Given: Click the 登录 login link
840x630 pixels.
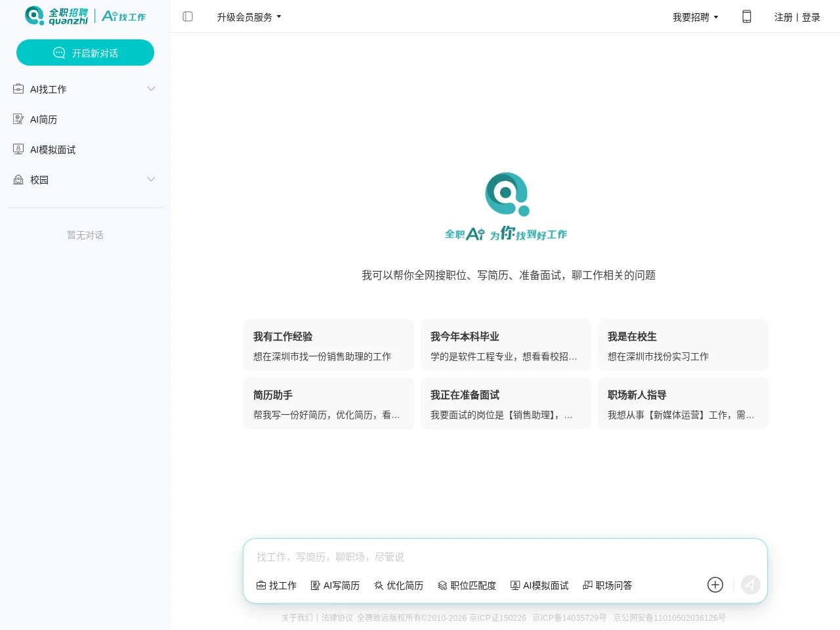Looking at the screenshot, I should (811, 17).
